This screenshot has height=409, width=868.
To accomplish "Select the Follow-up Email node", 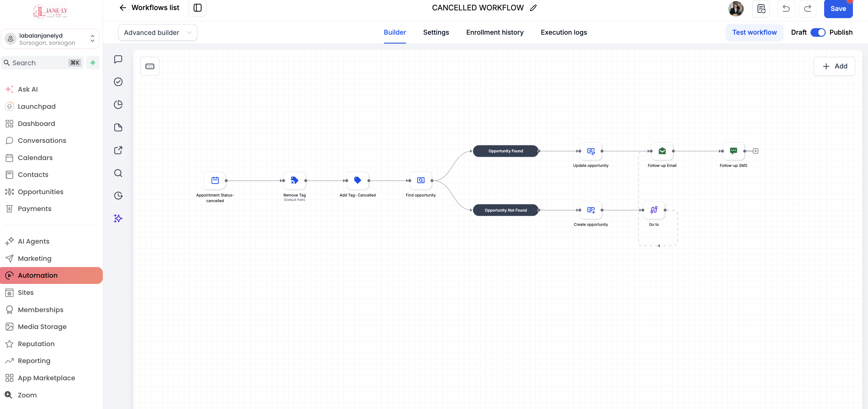I will [662, 151].
